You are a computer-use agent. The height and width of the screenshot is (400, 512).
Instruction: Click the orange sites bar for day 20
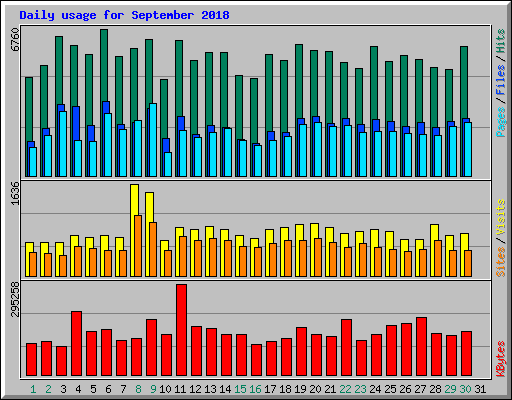318,257
